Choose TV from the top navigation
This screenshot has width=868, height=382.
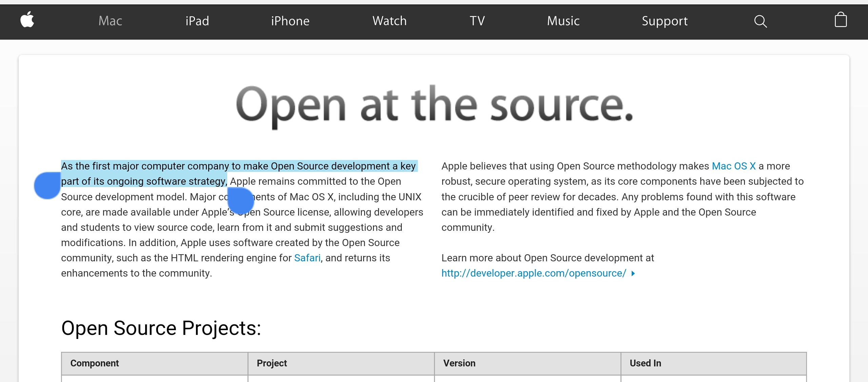[x=477, y=21]
